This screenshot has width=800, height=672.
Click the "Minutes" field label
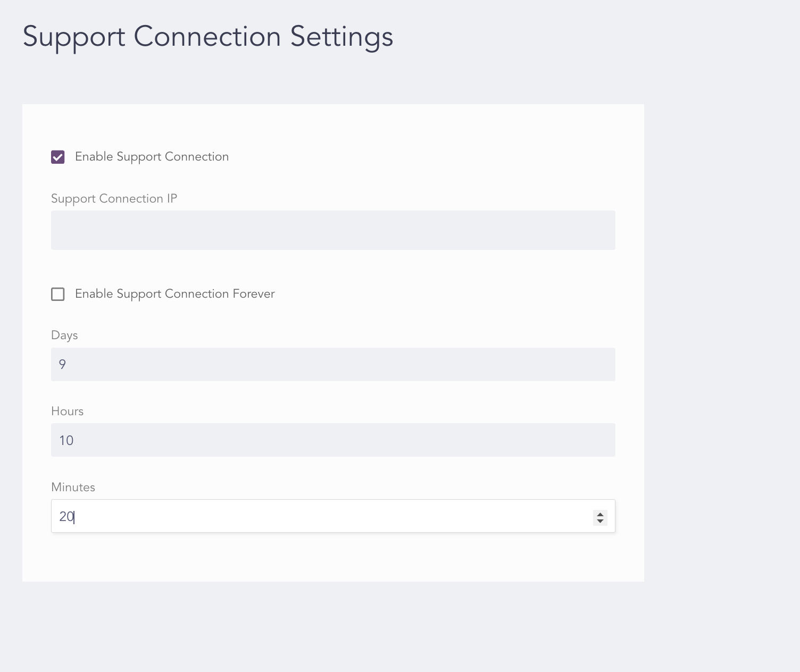click(x=73, y=487)
